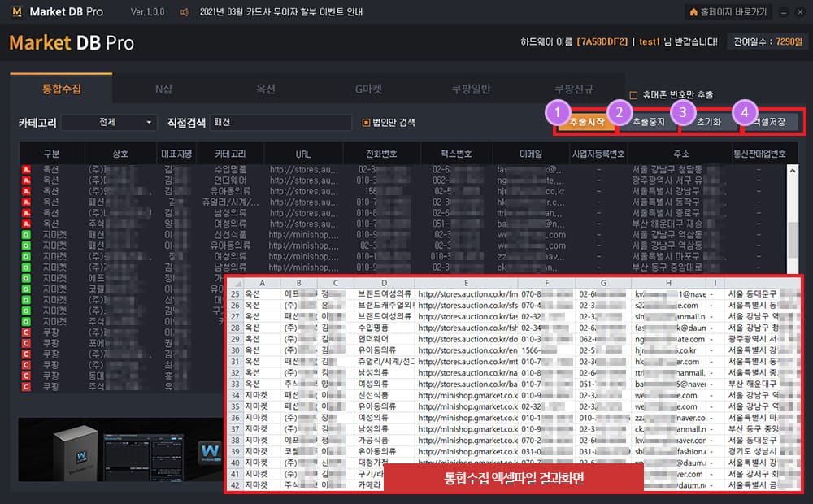Switch to the 통합수집 tab
The height and width of the screenshot is (504, 813).
tap(61, 89)
